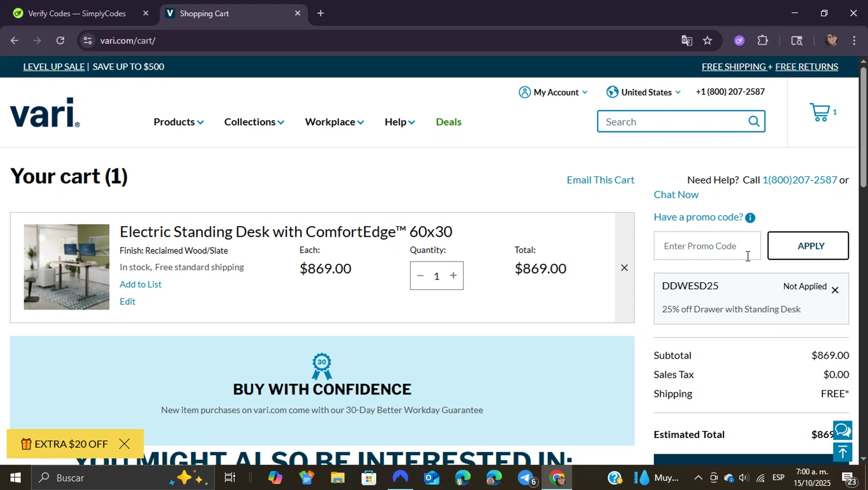Open My Account dropdown
This screenshot has height=490, width=868.
pos(553,92)
